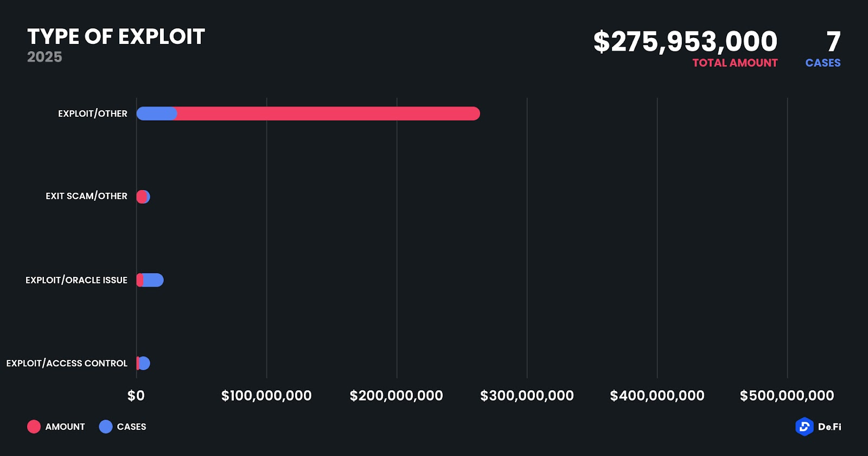This screenshot has width=868, height=456.
Task: Toggle the blue CASES legend dot
Action: click(106, 427)
